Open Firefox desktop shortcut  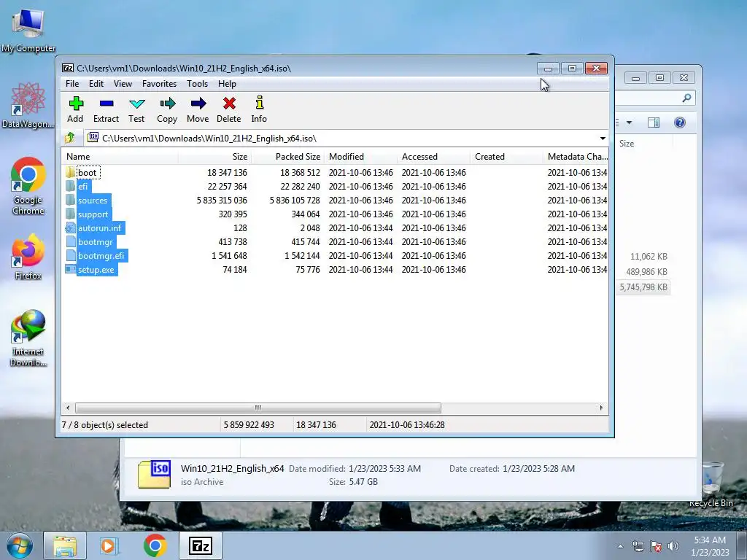[x=28, y=257]
